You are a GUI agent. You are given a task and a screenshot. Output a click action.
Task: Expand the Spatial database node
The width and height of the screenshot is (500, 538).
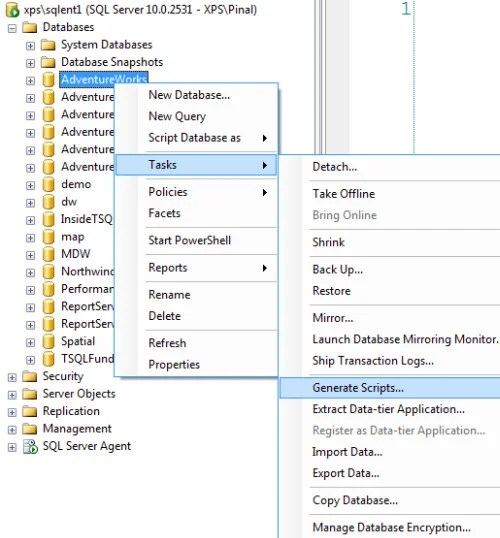click(x=30, y=342)
